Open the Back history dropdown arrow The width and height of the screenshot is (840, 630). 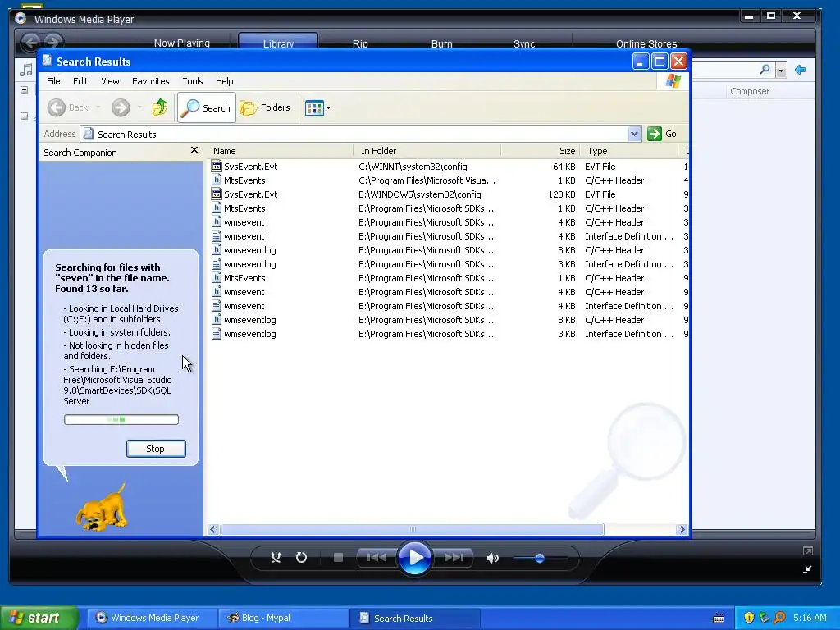(x=98, y=107)
